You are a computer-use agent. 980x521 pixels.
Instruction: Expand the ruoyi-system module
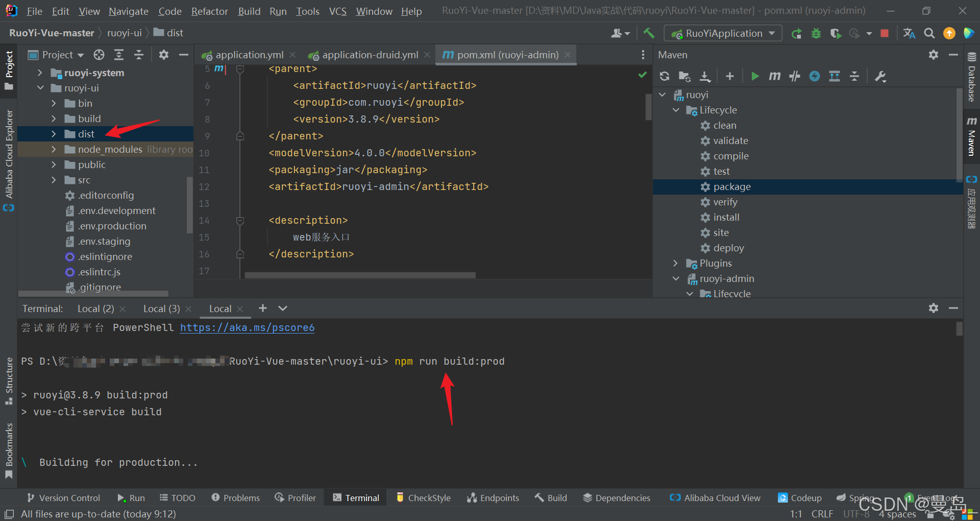(40, 73)
